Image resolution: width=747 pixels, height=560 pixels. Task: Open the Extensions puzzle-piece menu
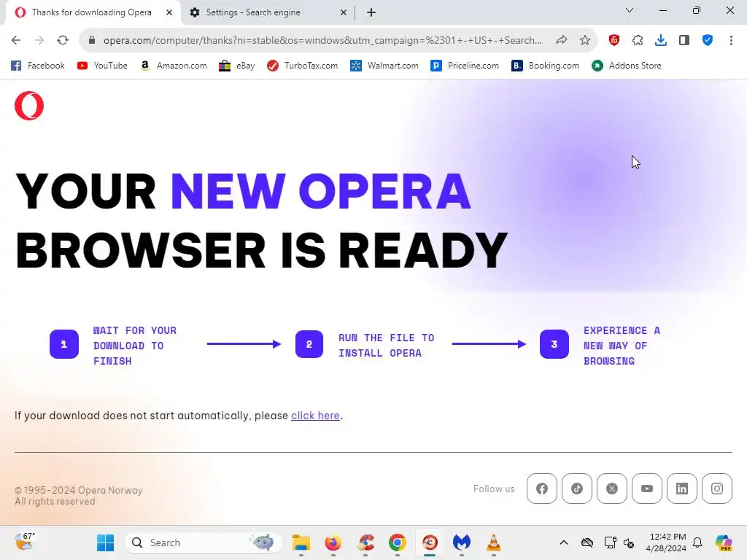[x=638, y=41]
